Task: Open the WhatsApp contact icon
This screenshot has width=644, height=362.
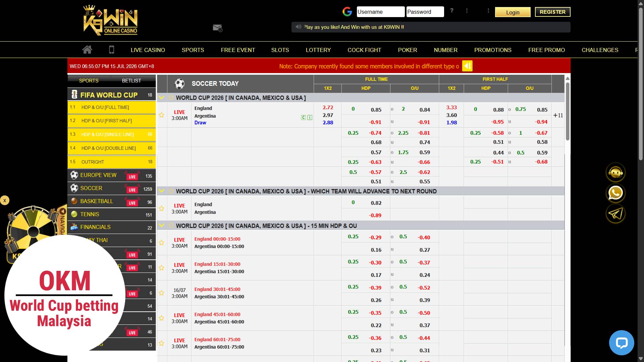Action: point(615,193)
